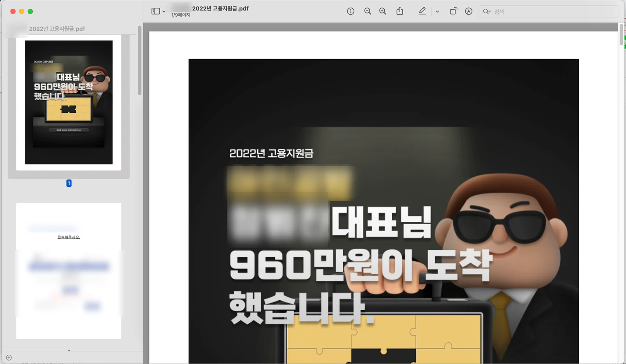Screen dimensions: 626x364
Task: Open the sidebar view options chevron
Action: (164, 11)
